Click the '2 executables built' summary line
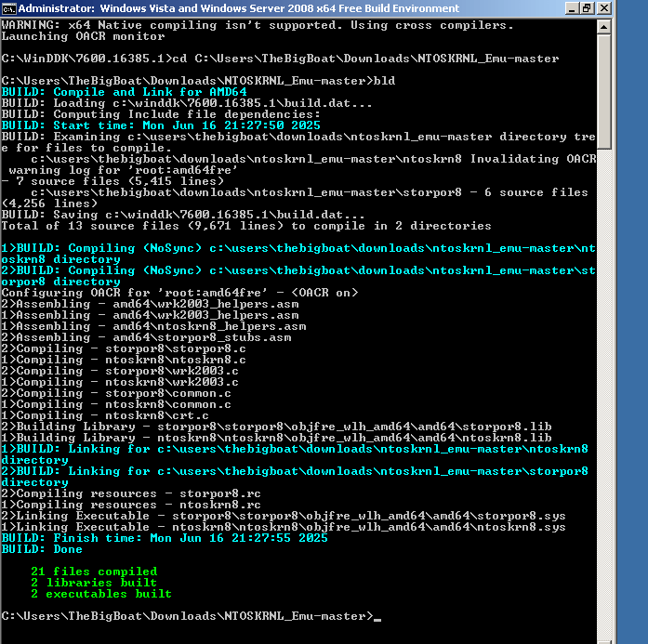The width and height of the screenshot is (648, 644). tap(101, 594)
